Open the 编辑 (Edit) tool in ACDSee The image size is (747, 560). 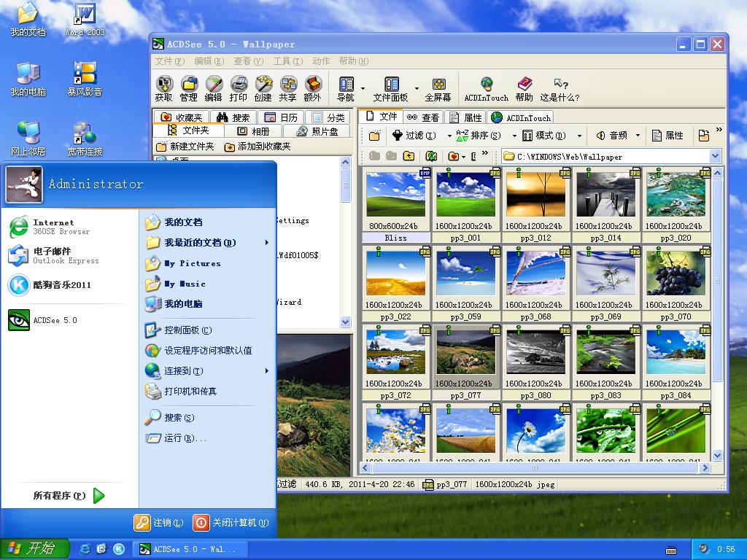(214, 87)
